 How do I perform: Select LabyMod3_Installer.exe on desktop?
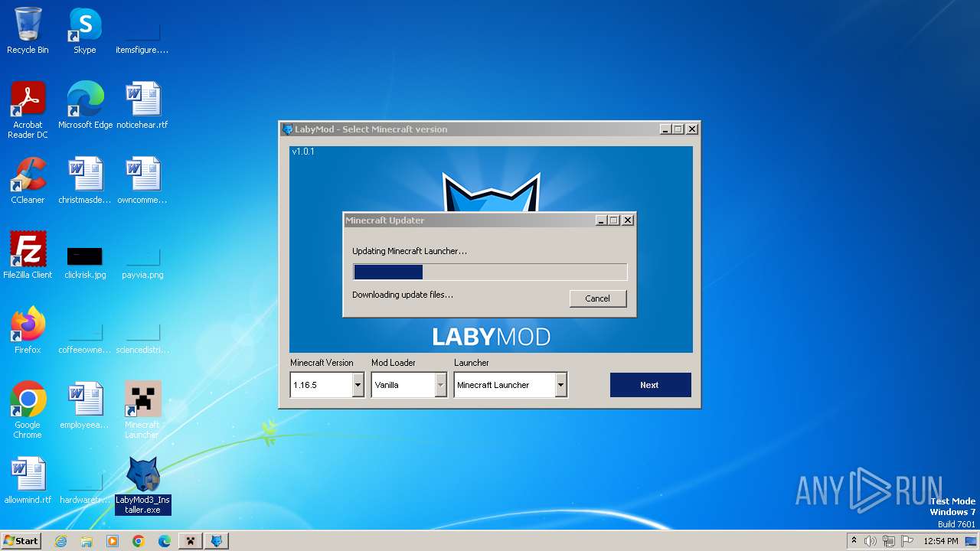(142, 485)
